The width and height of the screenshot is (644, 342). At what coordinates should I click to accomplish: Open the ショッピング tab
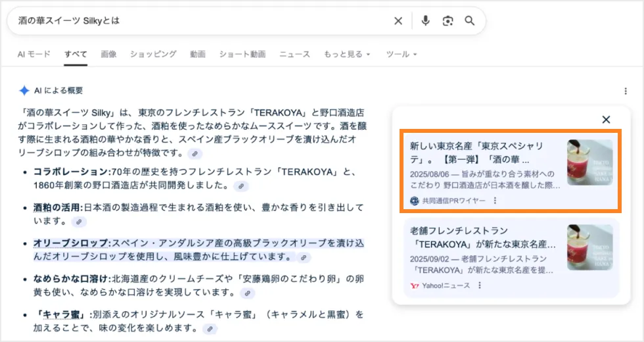(153, 54)
